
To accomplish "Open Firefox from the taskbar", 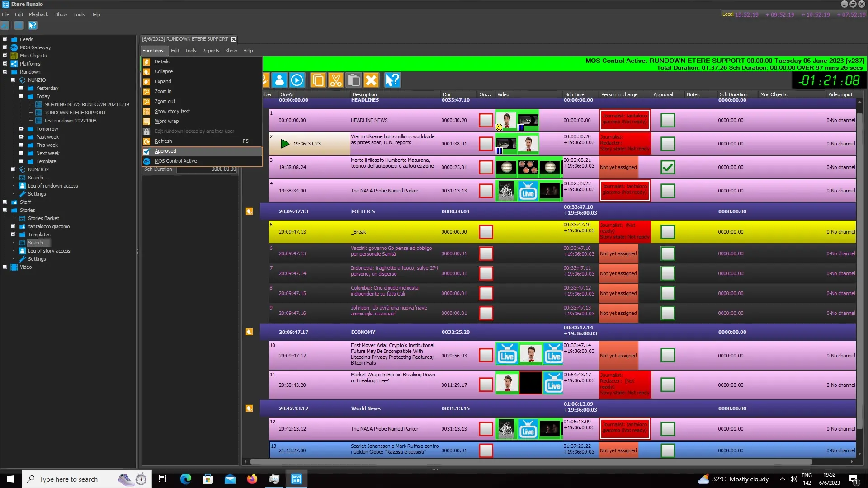I will [x=252, y=479].
